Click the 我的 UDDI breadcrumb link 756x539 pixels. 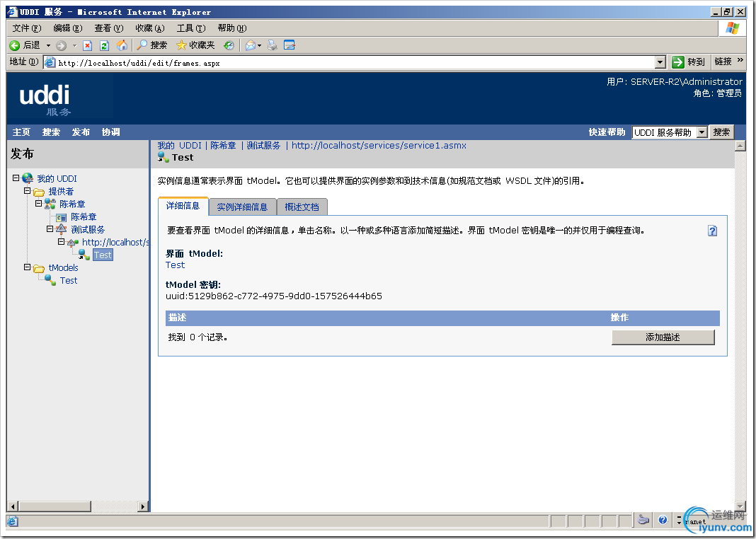click(179, 146)
